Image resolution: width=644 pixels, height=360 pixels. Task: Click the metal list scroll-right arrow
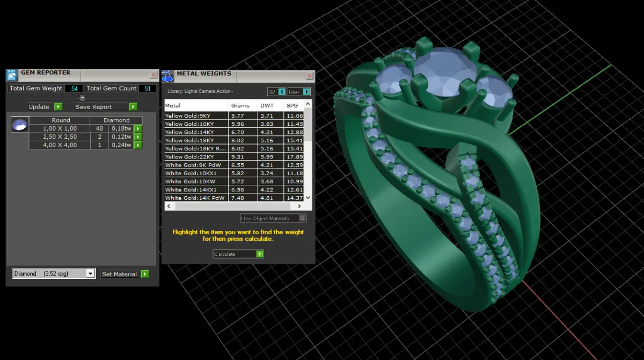(x=301, y=206)
